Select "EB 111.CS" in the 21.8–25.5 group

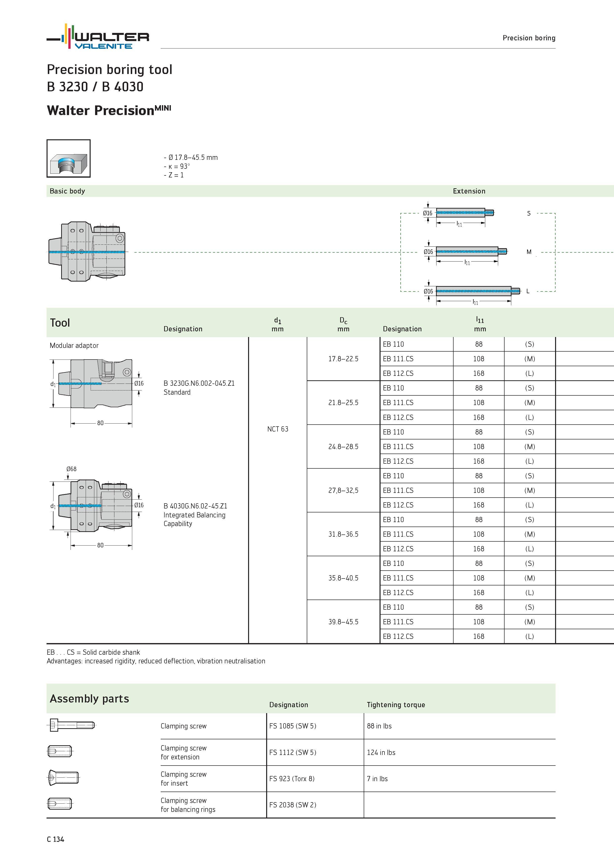[x=398, y=402]
